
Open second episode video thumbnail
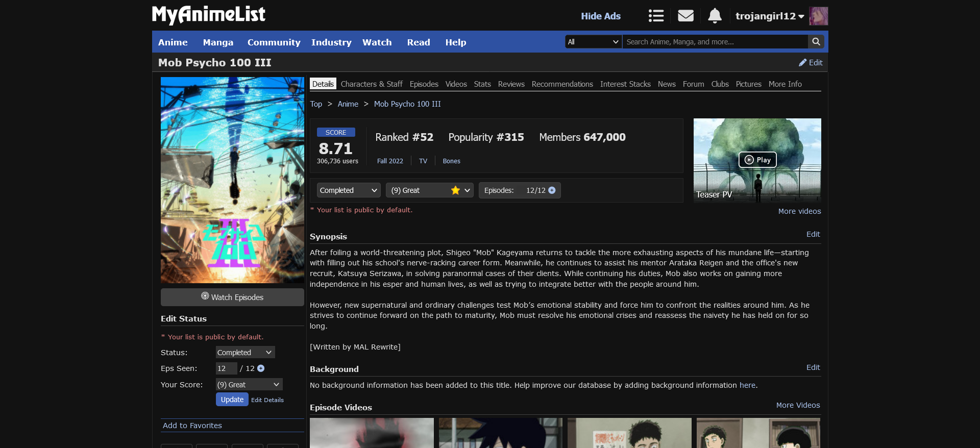[501, 433]
